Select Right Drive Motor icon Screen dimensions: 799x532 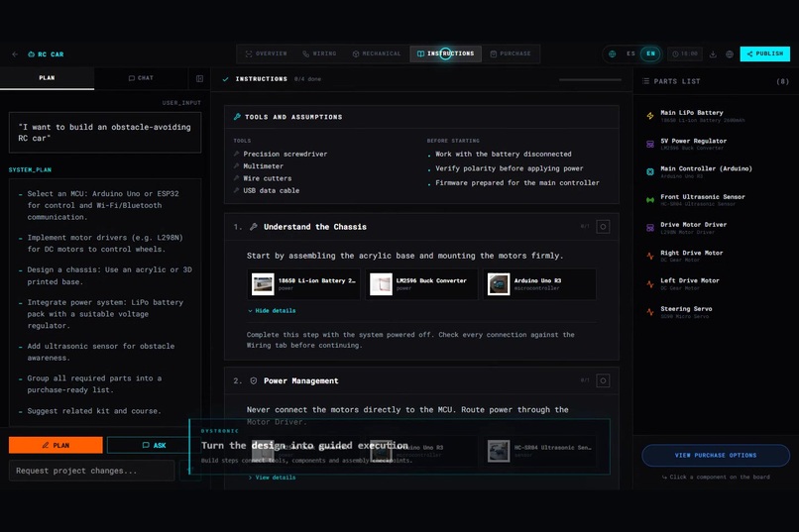point(650,256)
